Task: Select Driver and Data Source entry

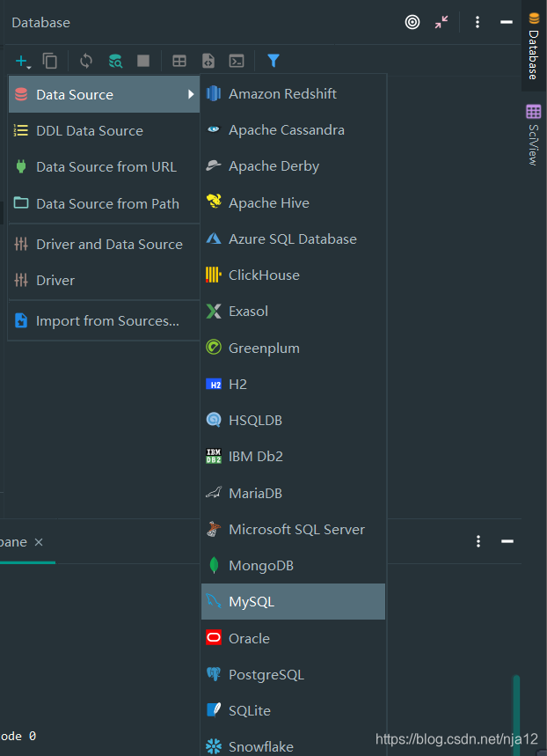Action: click(x=104, y=244)
